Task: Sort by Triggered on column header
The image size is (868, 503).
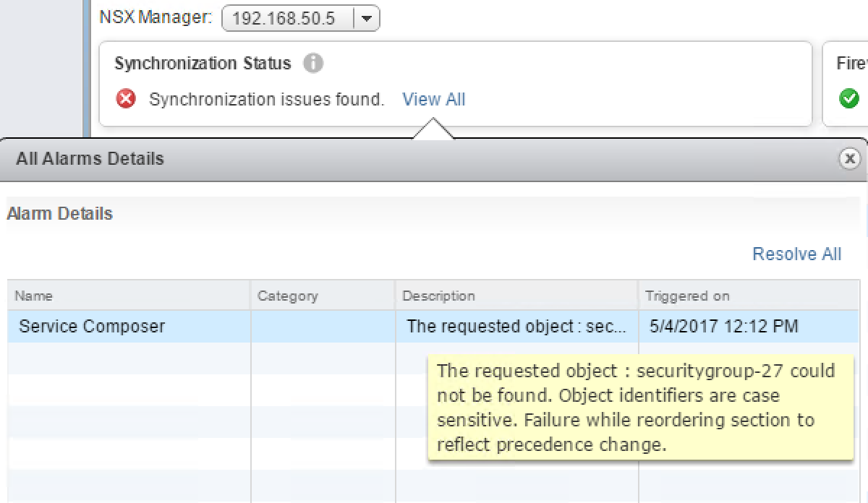Action: 687,296
